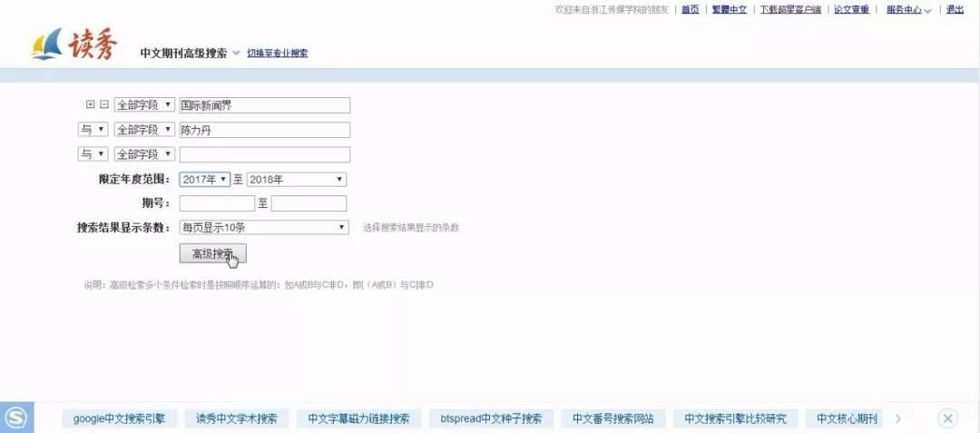This screenshot has height=433, width=980.
Task: Click input field containing 国际新闻界
Action: click(x=264, y=105)
